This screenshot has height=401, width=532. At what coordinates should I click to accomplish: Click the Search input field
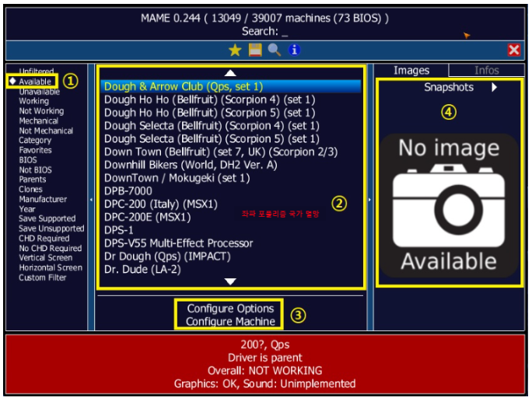[x=265, y=31]
